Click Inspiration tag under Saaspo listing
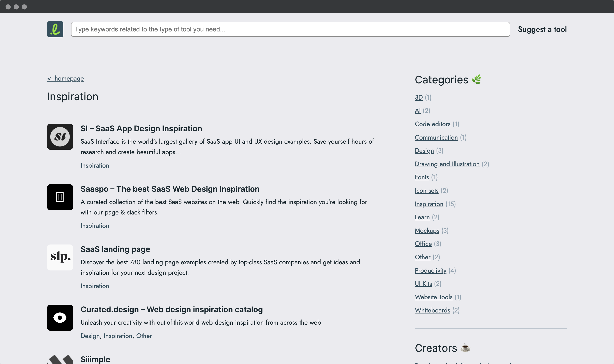This screenshot has width=614, height=364. (95, 226)
